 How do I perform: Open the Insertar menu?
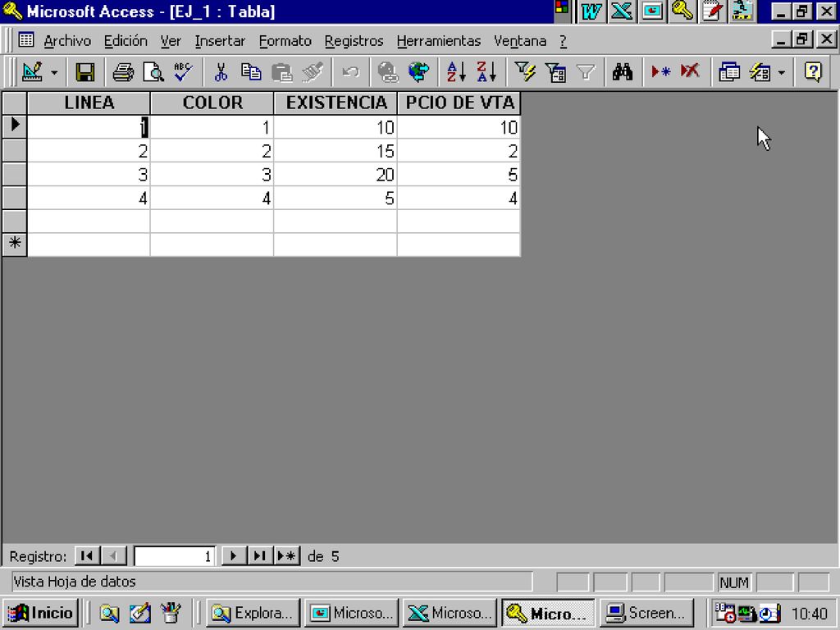[x=220, y=41]
